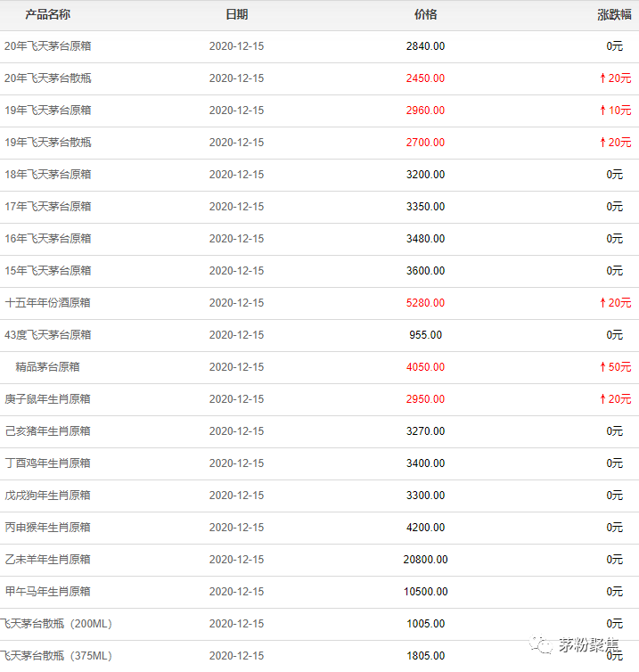Image resolution: width=639 pixels, height=672 pixels.
Task: Select the 戊戌狗年生肖原箱 product name
Action: (x=47, y=496)
